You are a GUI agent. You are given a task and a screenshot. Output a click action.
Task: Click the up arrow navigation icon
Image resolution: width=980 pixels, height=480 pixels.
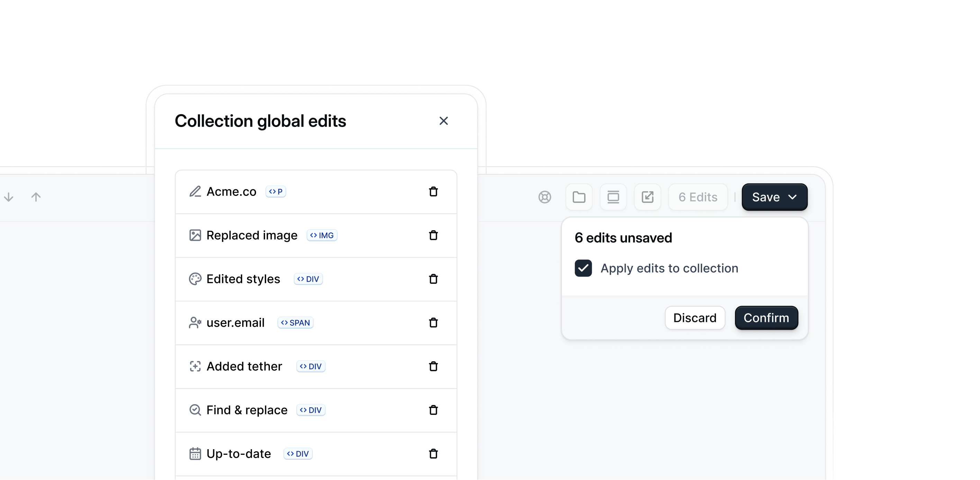point(36,197)
